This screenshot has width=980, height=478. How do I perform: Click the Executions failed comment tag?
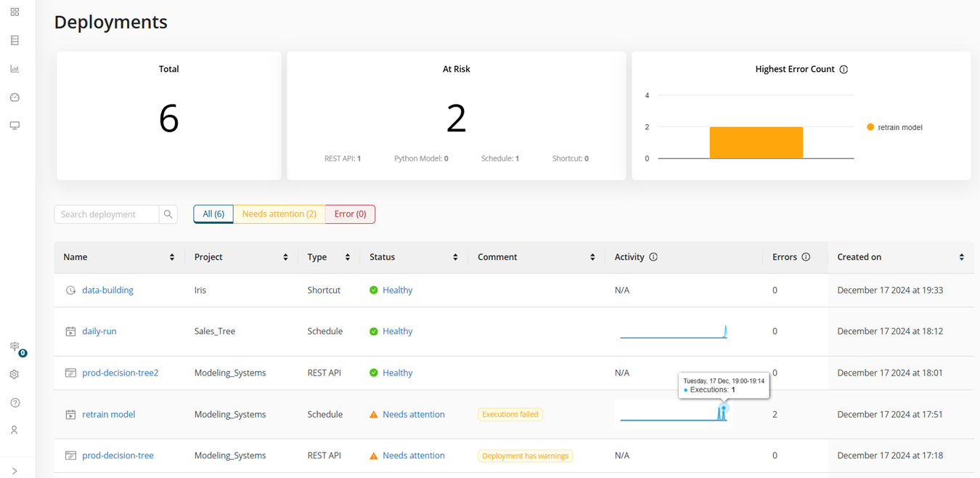click(x=510, y=414)
